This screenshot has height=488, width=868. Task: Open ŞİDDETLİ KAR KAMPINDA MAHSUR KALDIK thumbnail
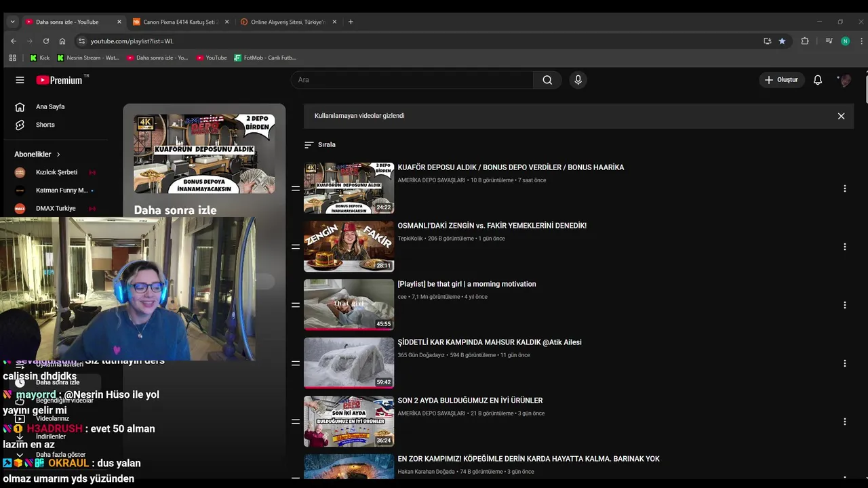coord(349,363)
